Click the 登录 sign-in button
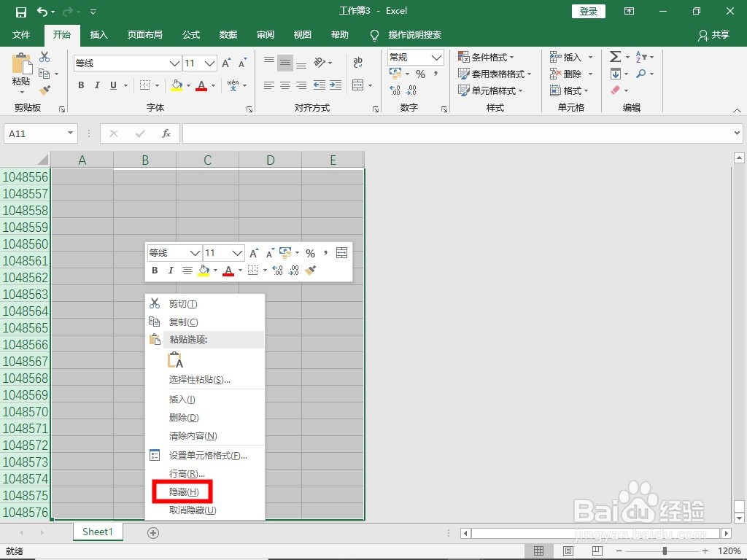This screenshot has height=560, width=747. coord(588,11)
